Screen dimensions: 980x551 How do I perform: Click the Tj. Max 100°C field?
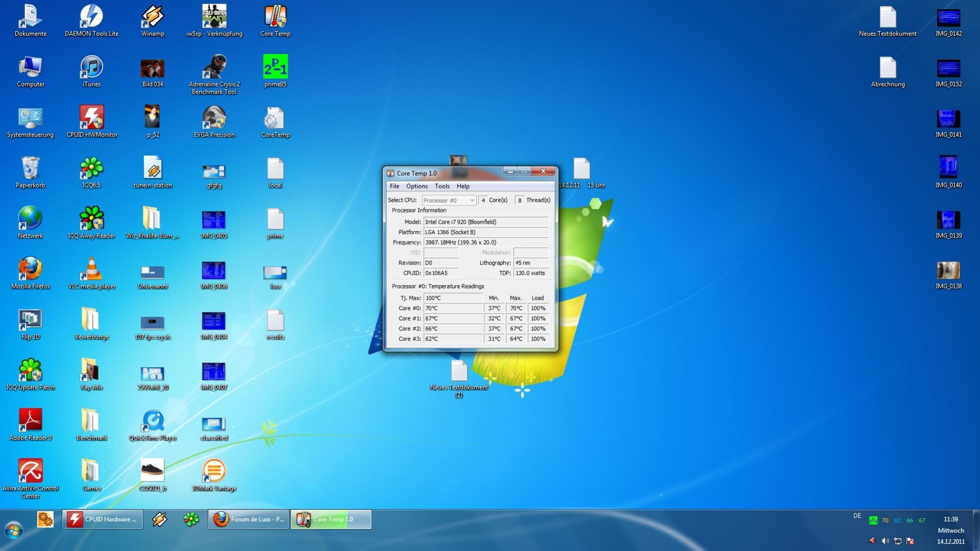click(453, 298)
